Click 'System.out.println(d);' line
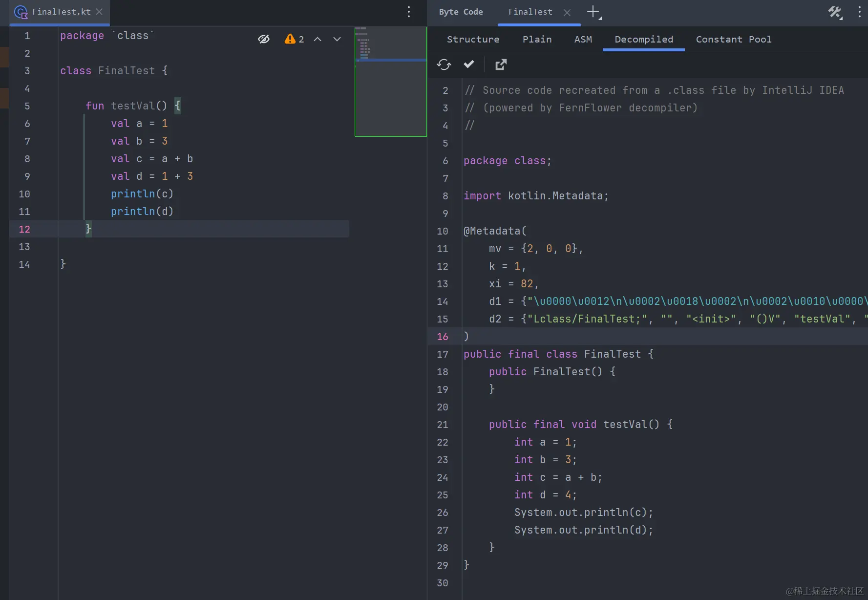 [584, 530]
